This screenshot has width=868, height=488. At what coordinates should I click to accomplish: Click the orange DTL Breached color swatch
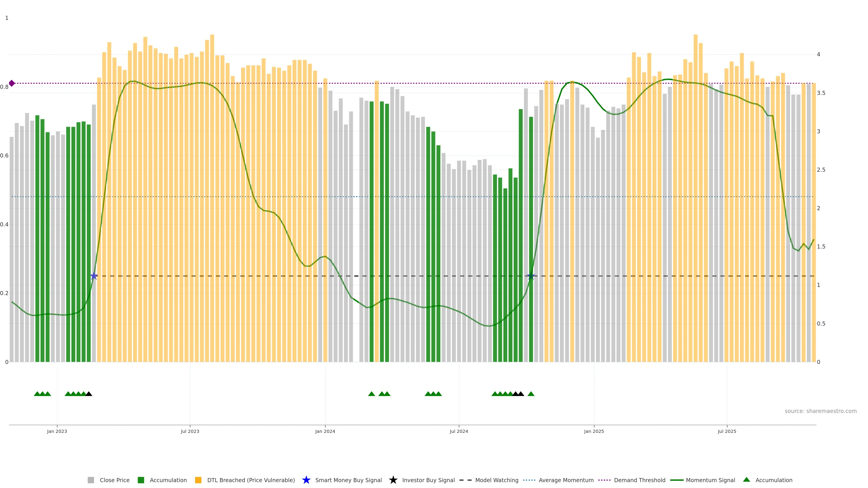(198, 480)
